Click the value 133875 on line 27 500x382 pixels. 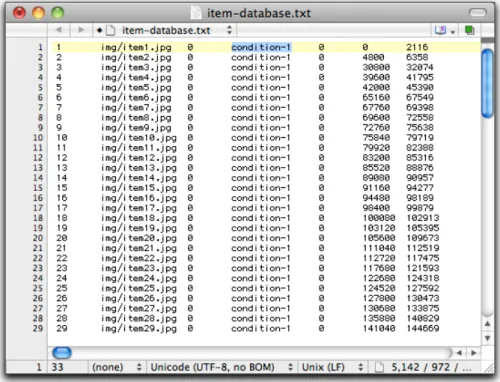[423, 308]
